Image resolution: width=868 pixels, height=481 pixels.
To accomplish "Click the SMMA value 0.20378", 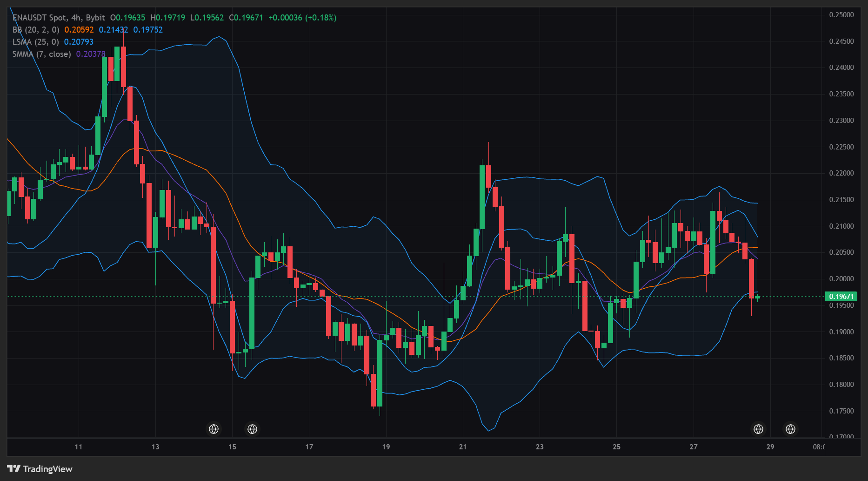I will coord(91,54).
